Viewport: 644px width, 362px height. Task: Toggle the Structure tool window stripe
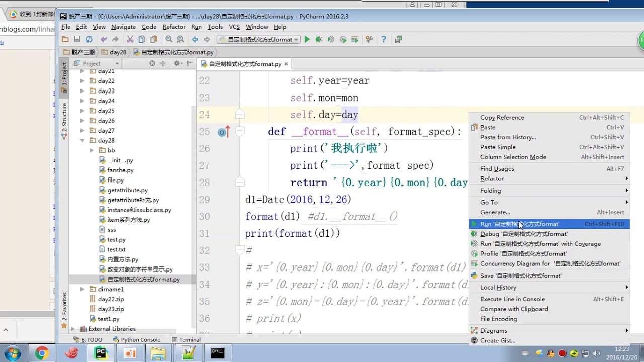(x=64, y=121)
